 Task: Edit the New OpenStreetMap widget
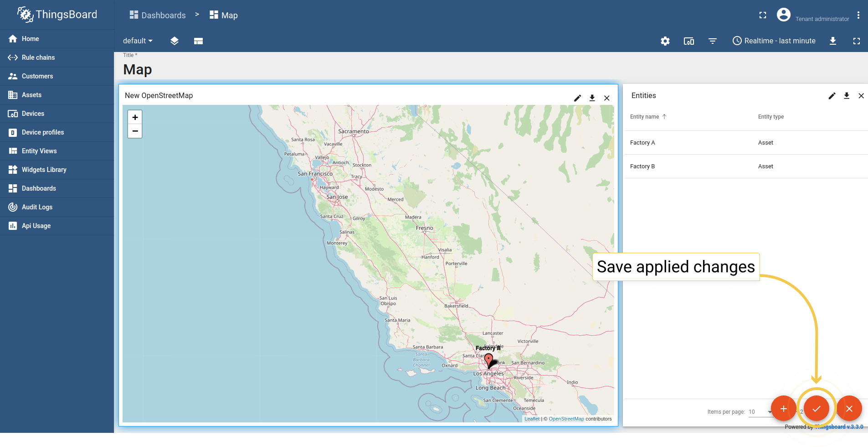(x=577, y=98)
